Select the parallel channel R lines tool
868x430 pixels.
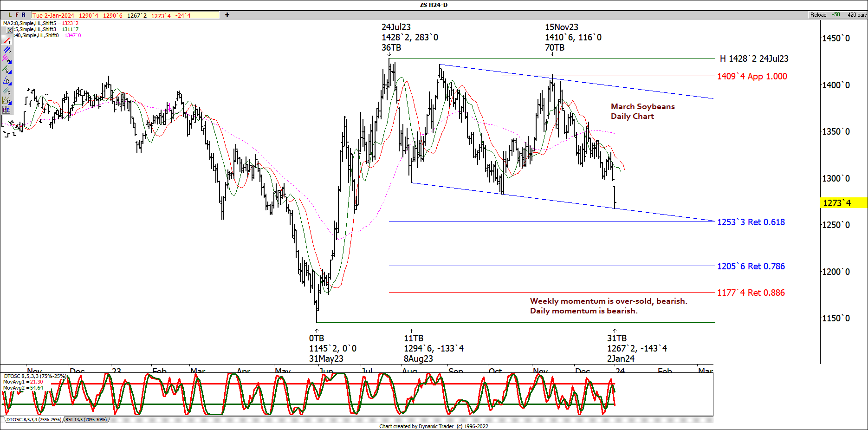coord(7,91)
